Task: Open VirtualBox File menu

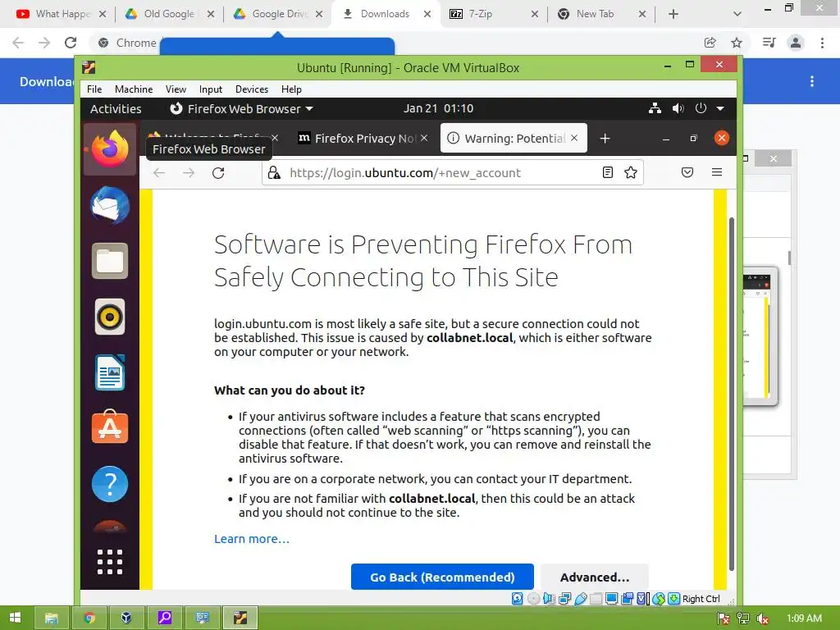Action: click(x=94, y=89)
